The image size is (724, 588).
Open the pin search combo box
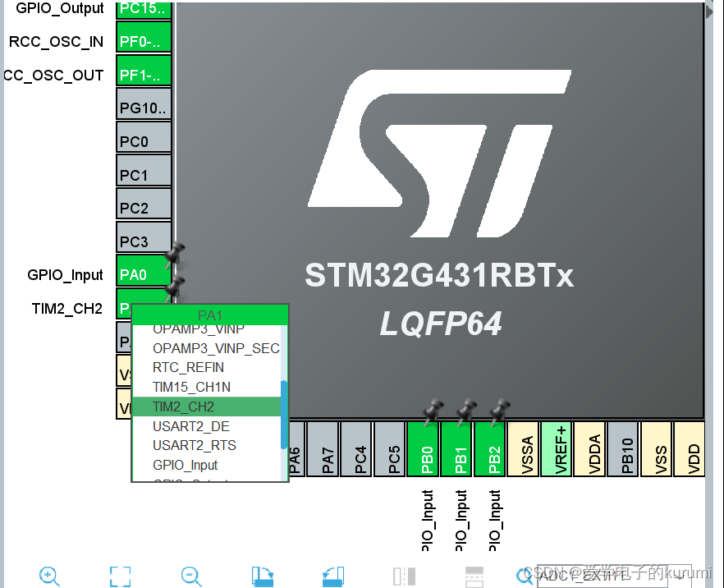[x=614, y=576]
